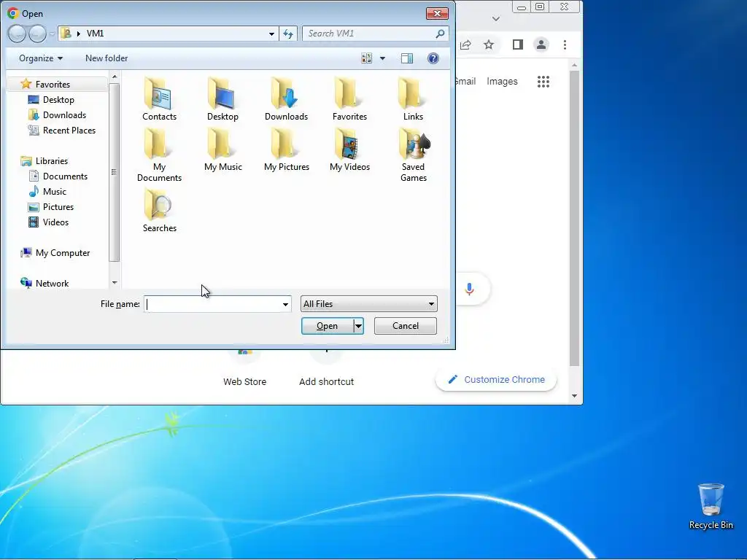
Task: Open the recent pages dropdown arrow
Action: coord(52,34)
